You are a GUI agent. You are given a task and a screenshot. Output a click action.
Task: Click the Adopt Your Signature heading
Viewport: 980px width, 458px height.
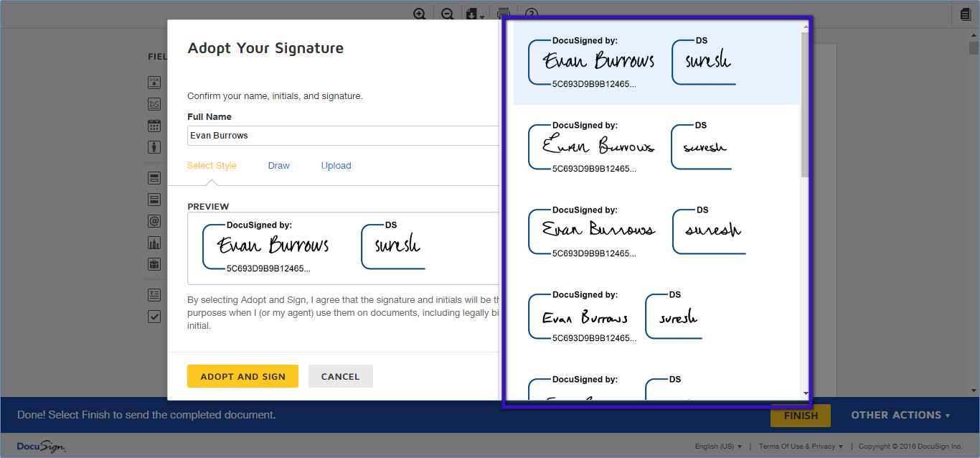point(265,48)
